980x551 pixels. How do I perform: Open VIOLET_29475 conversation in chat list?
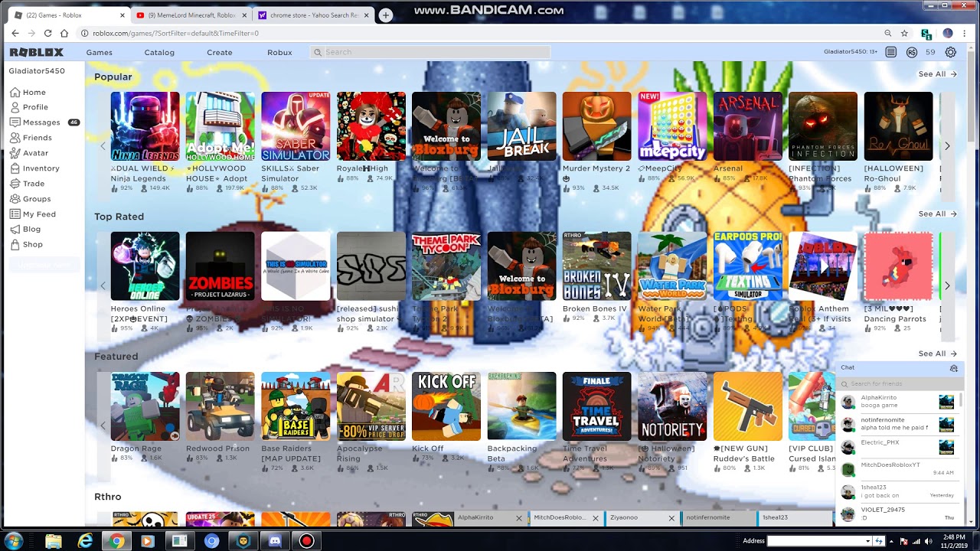pyautogui.click(x=897, y=514)
